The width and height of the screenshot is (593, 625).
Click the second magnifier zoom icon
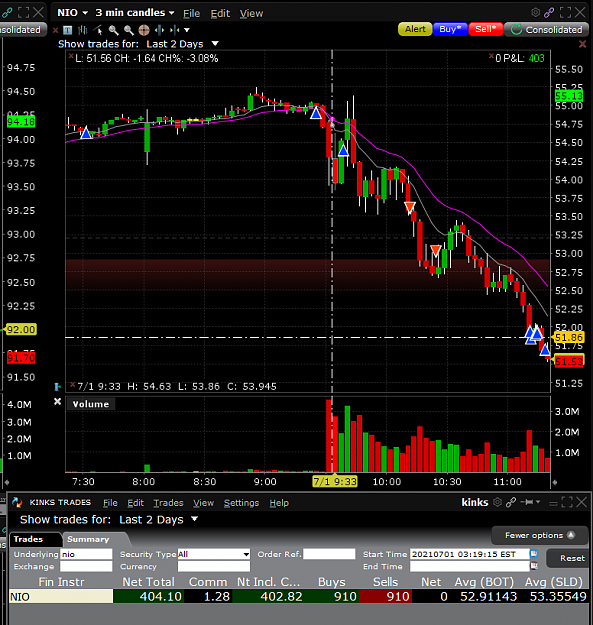pyautogui.click(x=129, y=30)
